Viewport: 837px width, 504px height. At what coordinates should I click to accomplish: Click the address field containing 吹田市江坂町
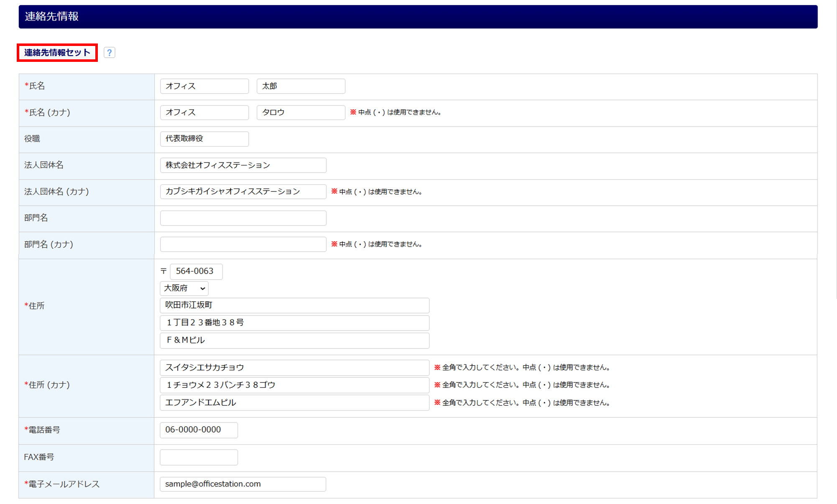(x=294, y=305)
